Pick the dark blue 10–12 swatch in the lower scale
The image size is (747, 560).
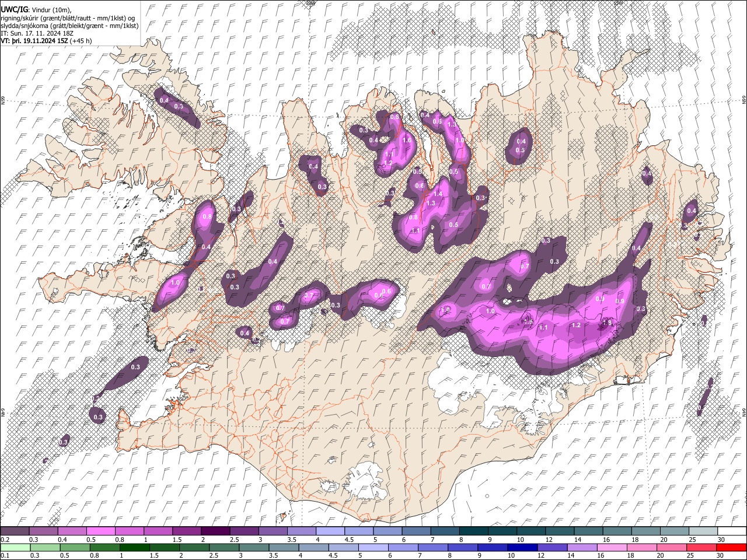(x=522, y=548)
